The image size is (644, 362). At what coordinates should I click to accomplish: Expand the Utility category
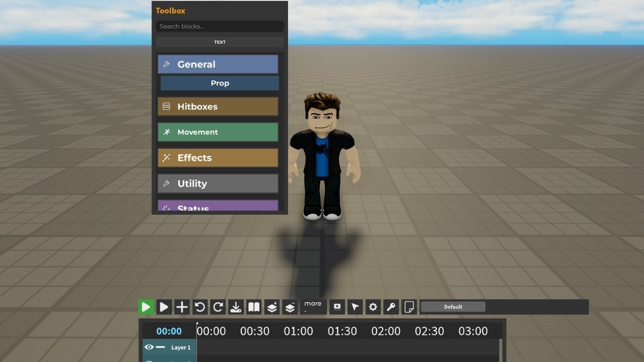[x=218, y=183]
